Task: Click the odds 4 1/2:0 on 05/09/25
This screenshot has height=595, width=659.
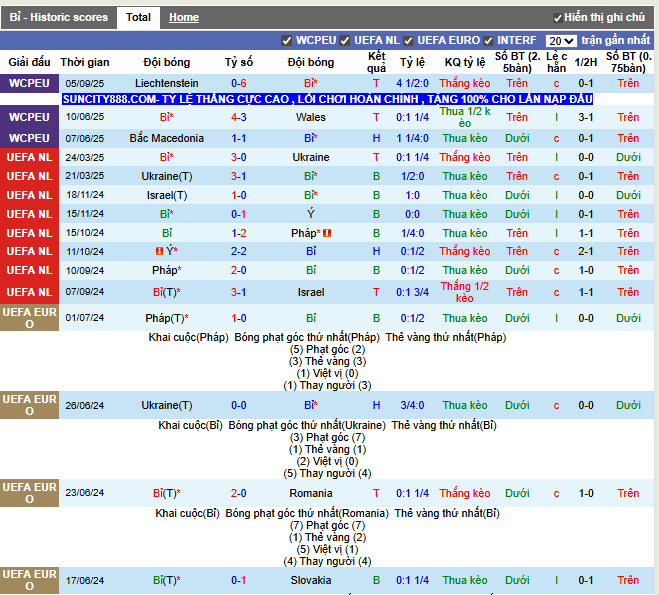Action: click(x=412, y=83)
